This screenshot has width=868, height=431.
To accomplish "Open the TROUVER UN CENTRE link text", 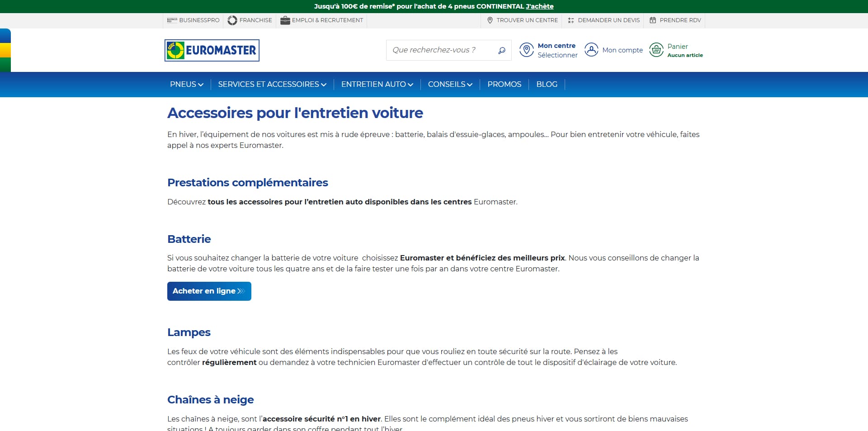I will [527, 20].
